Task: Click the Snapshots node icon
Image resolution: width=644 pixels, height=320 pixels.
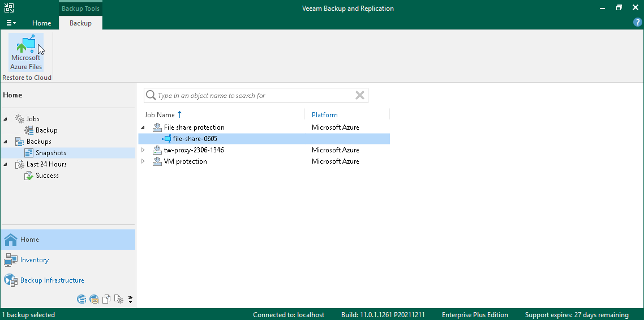Action: (x=29, y=152)
